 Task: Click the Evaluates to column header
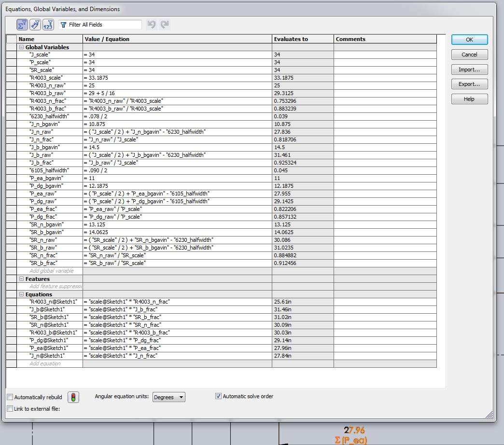pyautogui.click(x=303, y=39)
